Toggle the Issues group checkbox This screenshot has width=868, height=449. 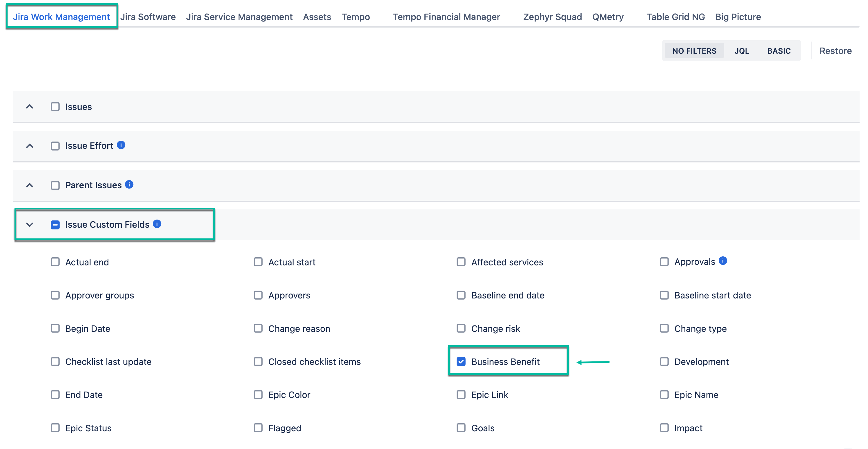click(x=55, y=106)
